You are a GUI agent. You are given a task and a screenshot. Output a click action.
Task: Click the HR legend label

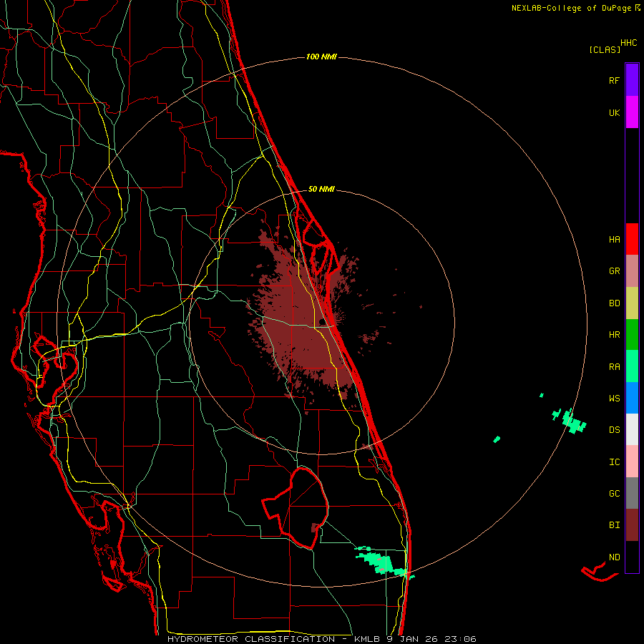614,335
